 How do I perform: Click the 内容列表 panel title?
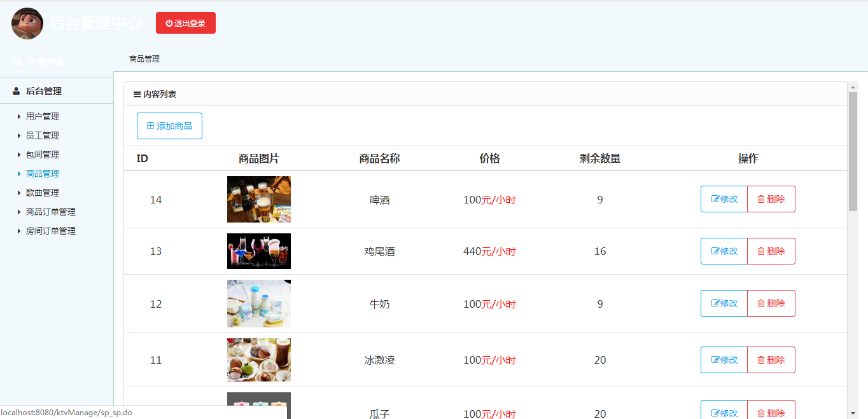click(x=160, y=94)
